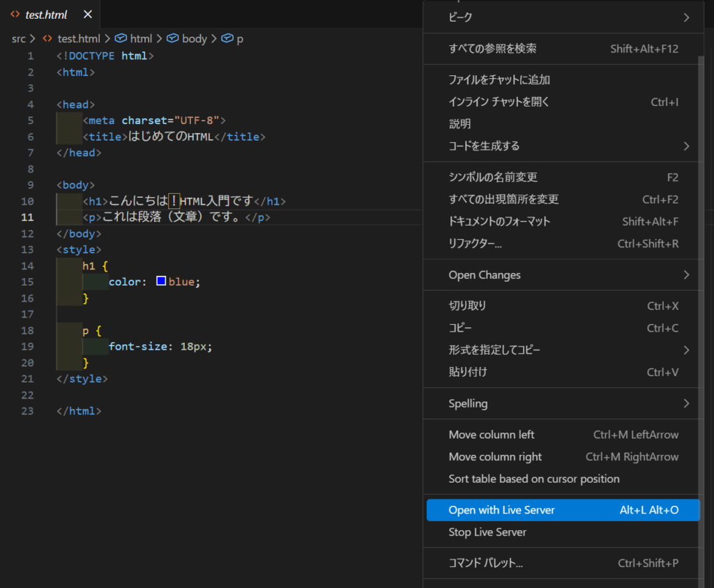Select ドキュメントのフォーマット menu entry
The width and height of the screenshot is (714, 588).
tap(499, 222)
